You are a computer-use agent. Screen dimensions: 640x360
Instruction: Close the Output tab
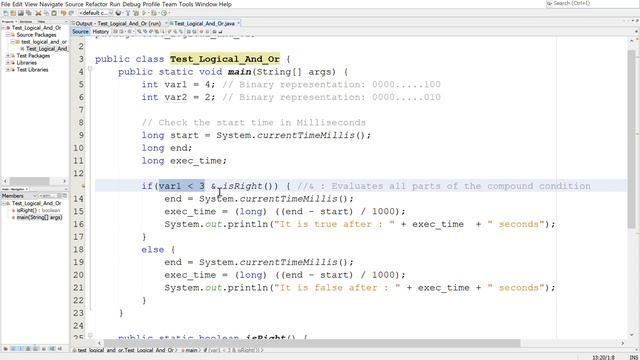(166, 23)
